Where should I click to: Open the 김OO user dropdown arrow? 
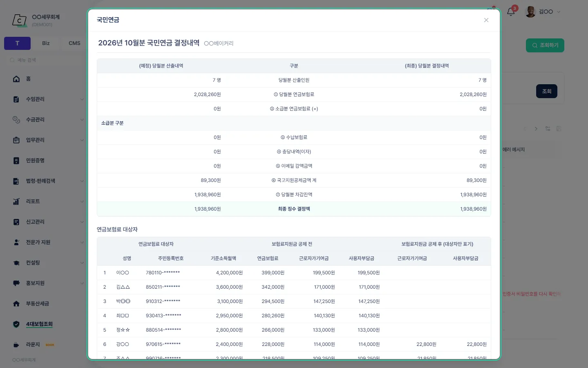tap(559, 12)
